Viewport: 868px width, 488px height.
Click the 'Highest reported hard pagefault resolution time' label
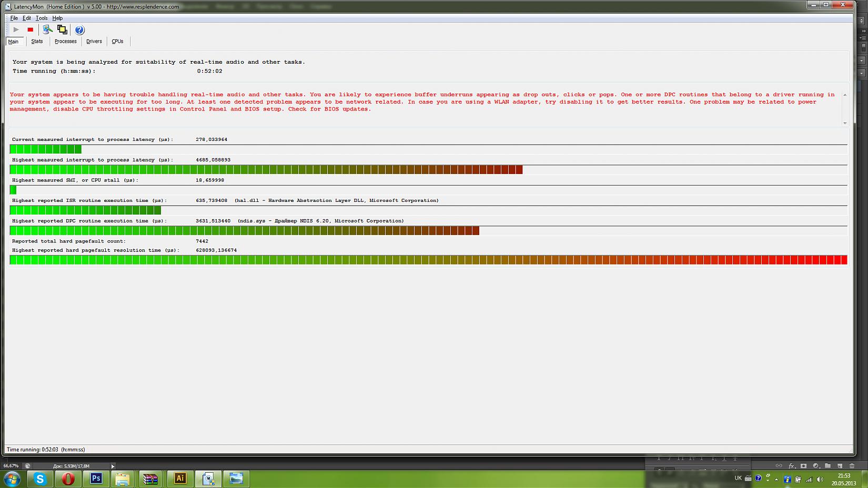pyautogui.click(x=96, y=250)
